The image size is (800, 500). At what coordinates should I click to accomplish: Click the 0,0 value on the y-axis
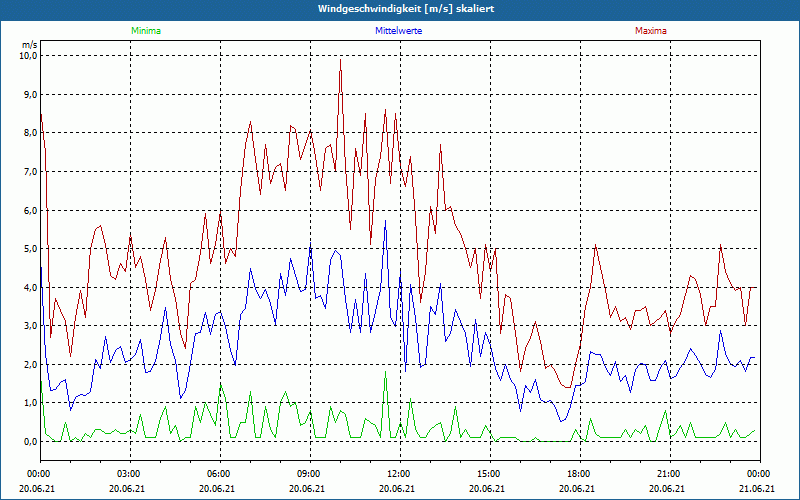[29, 442]
